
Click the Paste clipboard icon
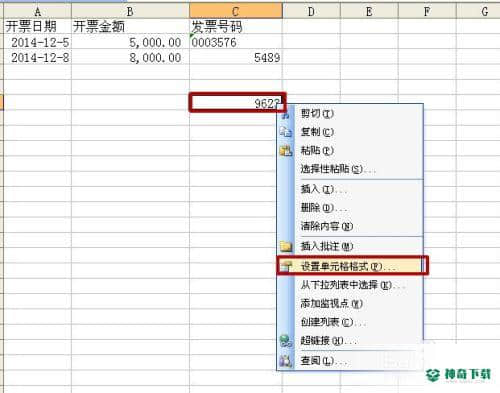point(286,151)
